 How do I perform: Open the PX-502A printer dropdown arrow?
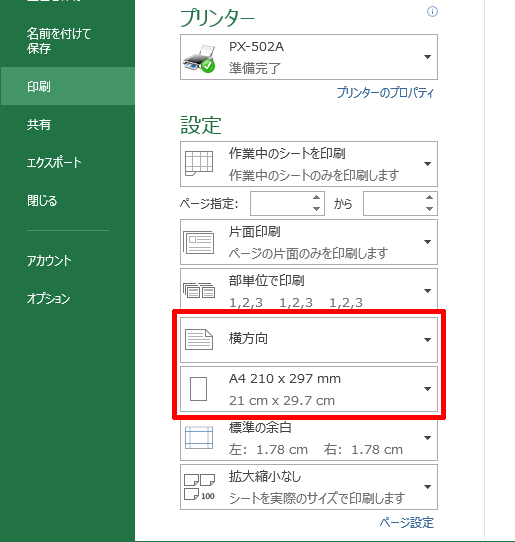428,57
